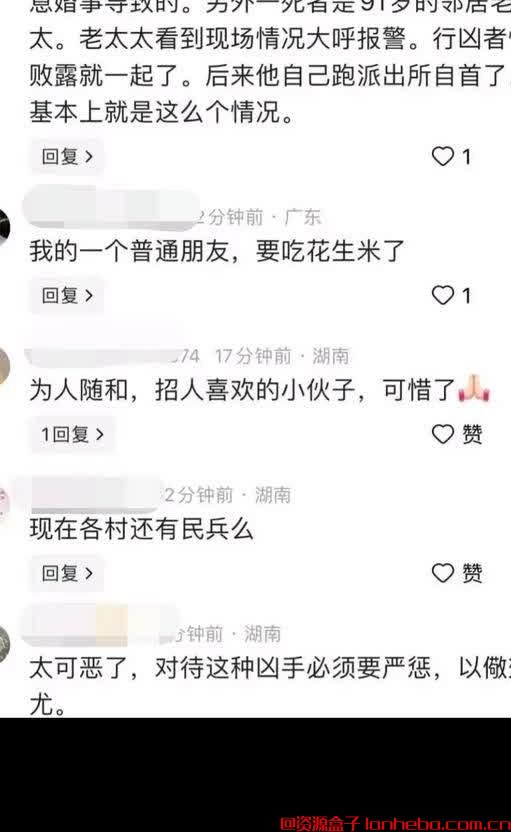Open avatar of the 广东 commenter
This screenshot has height=832, width=511.
click(x=5, y=227)
